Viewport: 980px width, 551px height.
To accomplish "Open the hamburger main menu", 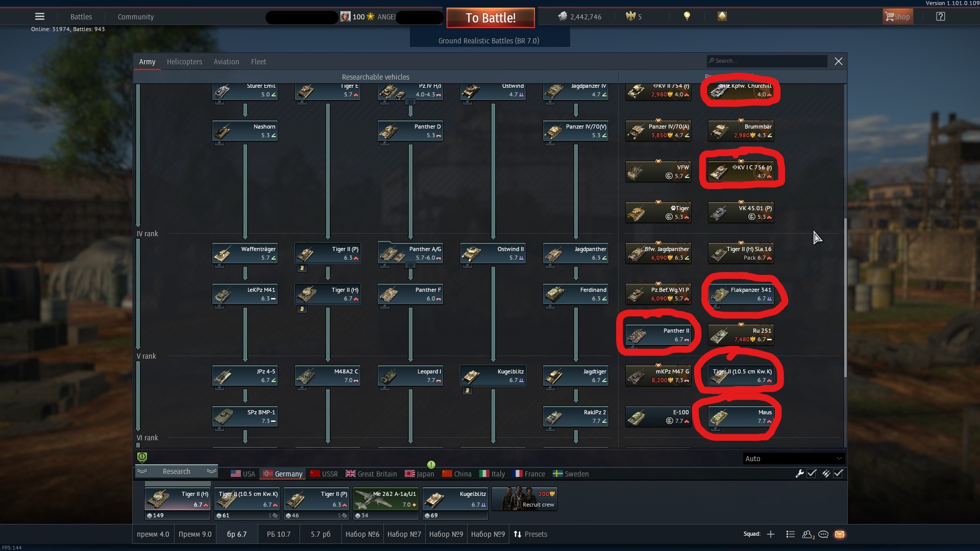I will (39, 16).
